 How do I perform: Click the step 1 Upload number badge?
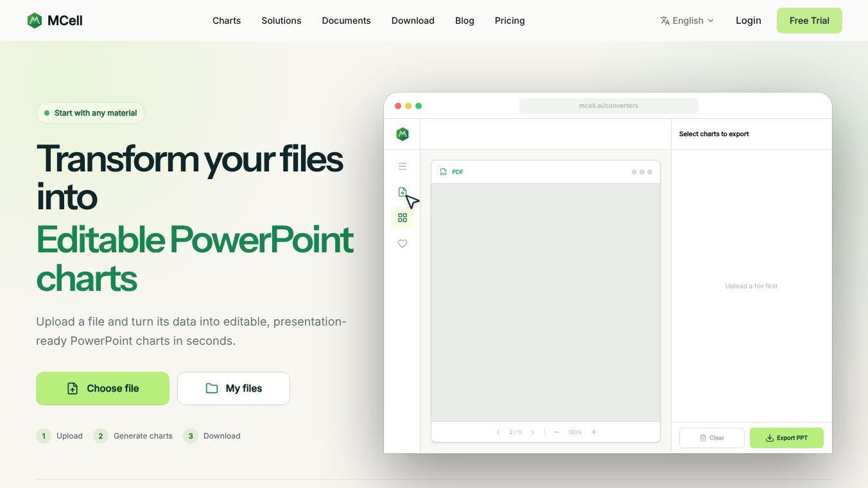click(44, 436)
